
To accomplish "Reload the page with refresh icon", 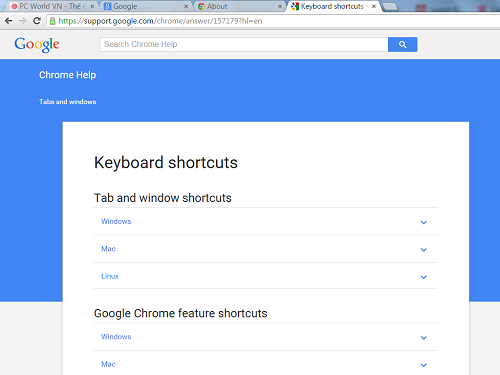I will (x=37, y=21).
